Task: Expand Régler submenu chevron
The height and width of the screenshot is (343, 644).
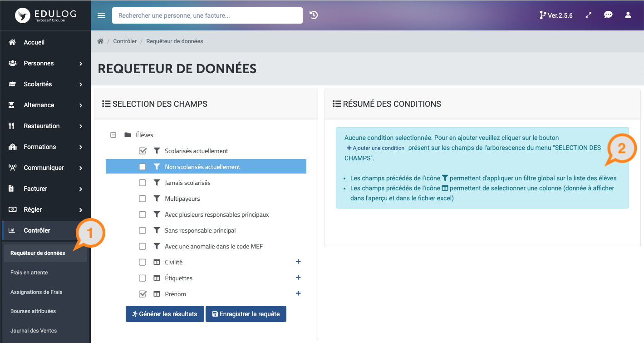Action: [81, 210]
